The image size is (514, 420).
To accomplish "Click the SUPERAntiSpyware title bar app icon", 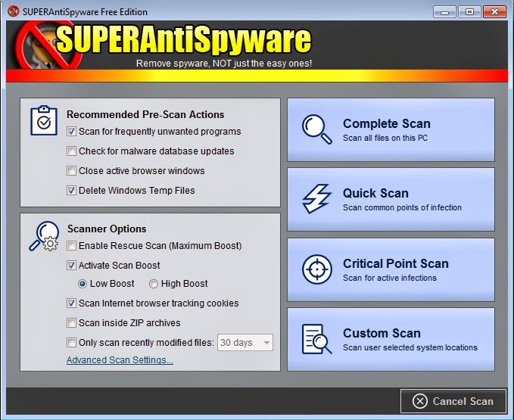I will click(14, 11).
